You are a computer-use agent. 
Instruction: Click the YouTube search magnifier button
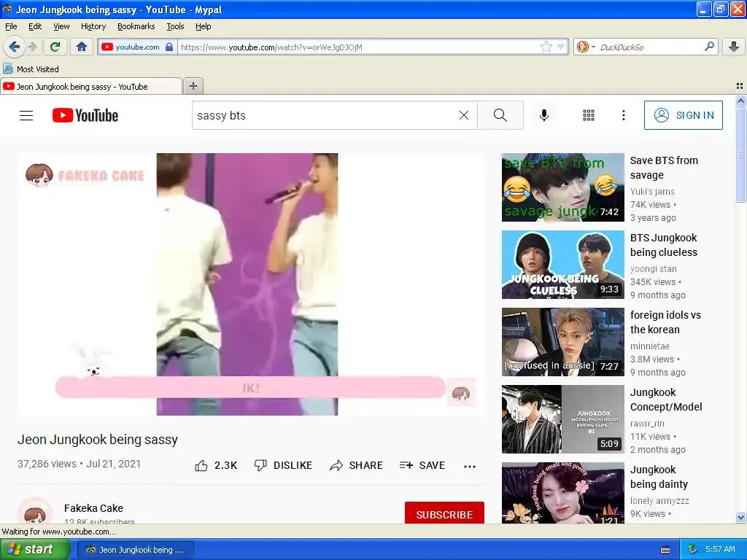click(500, 115)
